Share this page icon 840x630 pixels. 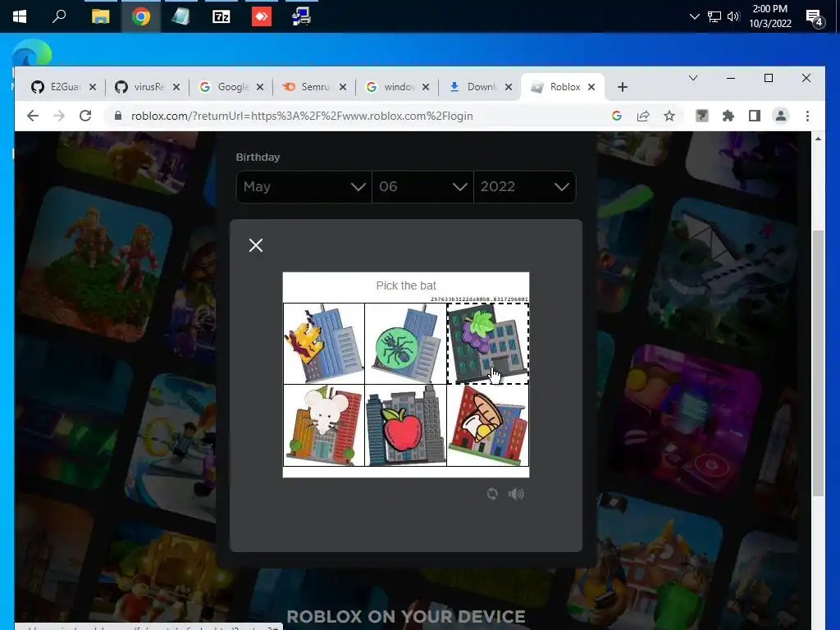643,116
